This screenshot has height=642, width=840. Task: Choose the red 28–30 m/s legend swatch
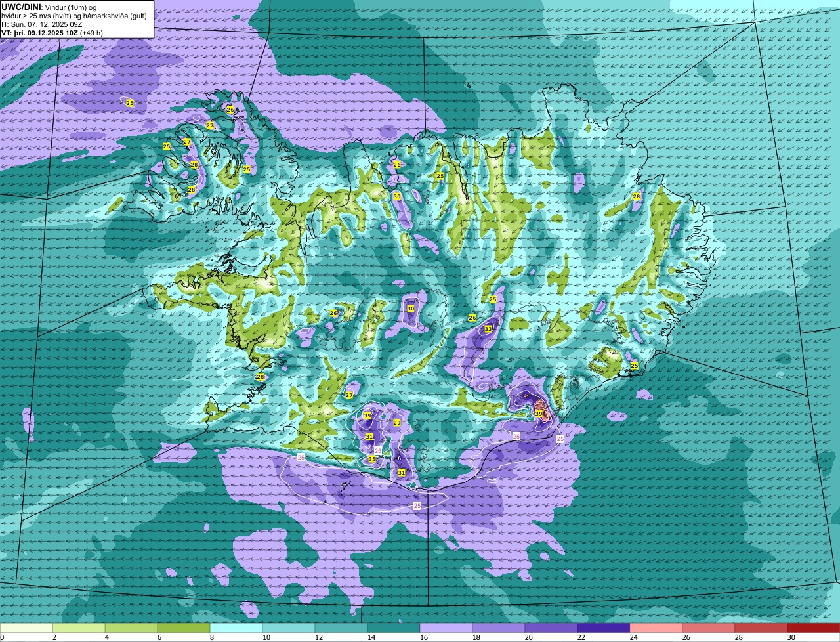(761, 628)
